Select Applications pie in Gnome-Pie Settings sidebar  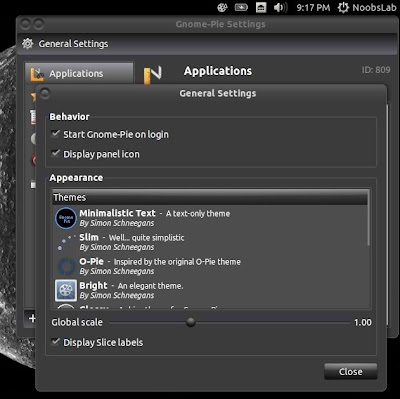79,73
